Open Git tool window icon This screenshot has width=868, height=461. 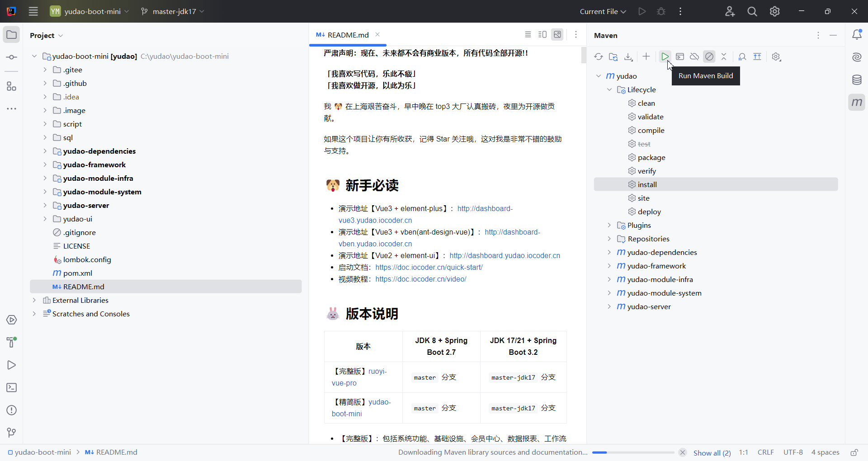pos(11,433)
